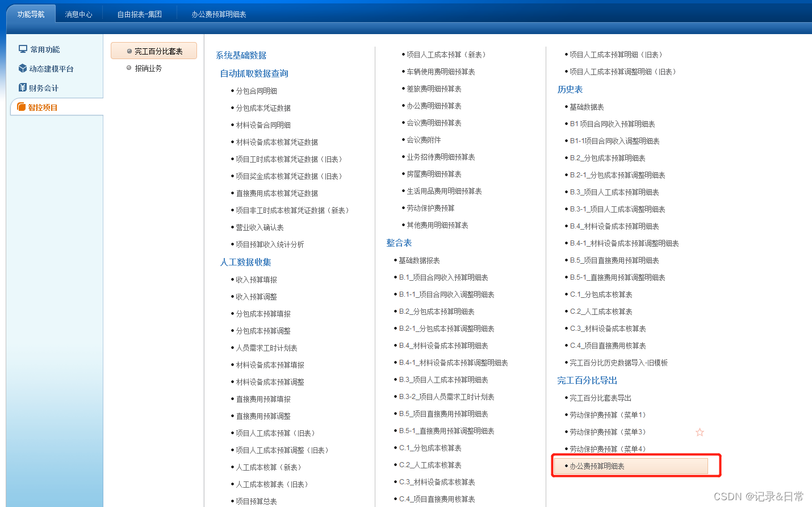Click the 人工数据收集 heading
Screen dimensions: 812x507
click(x=245, y=262)
